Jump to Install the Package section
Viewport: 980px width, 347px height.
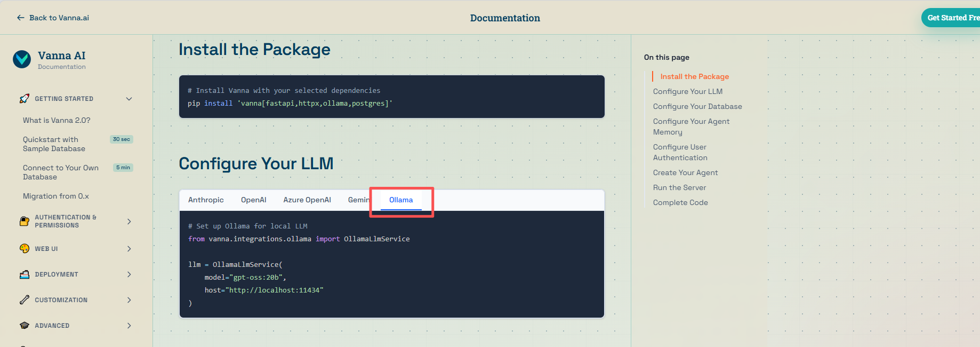[694, 76]
